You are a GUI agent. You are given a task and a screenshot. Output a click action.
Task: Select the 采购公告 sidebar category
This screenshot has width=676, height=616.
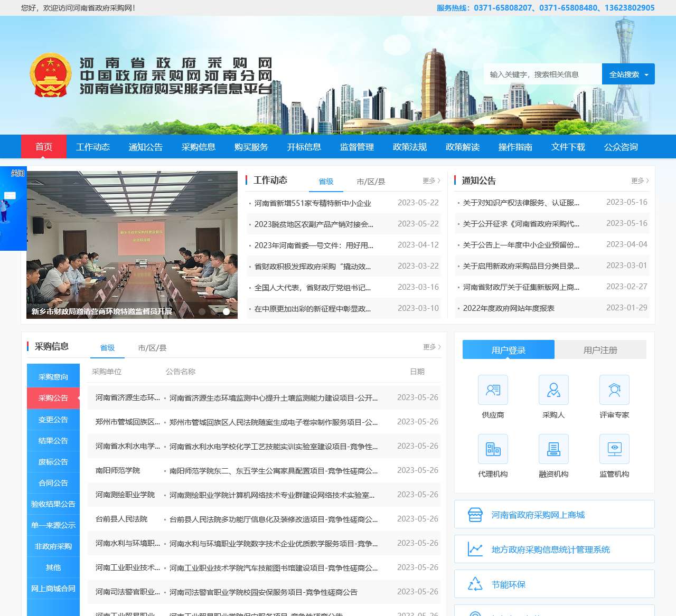click(x=53, y=398)
